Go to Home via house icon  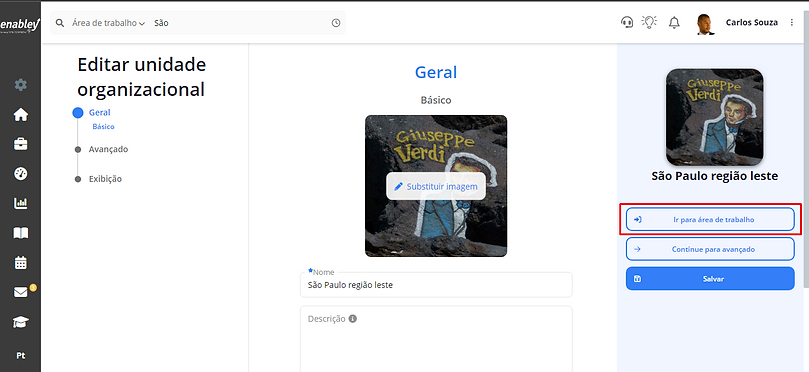point(21,115)
